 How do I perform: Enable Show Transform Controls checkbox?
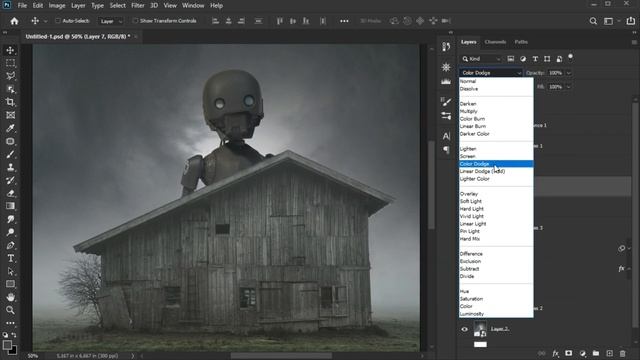pos(135,20)
